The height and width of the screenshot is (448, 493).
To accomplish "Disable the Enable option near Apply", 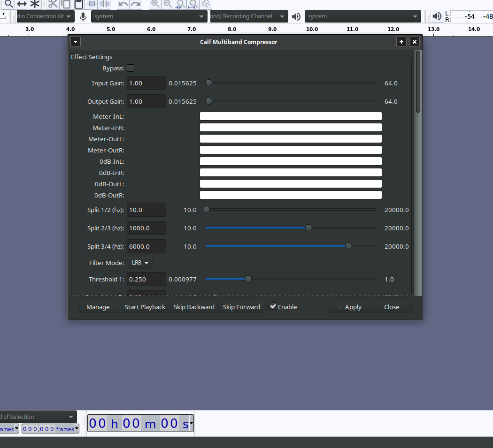I will pyautogui.click(x=273, y=306).
